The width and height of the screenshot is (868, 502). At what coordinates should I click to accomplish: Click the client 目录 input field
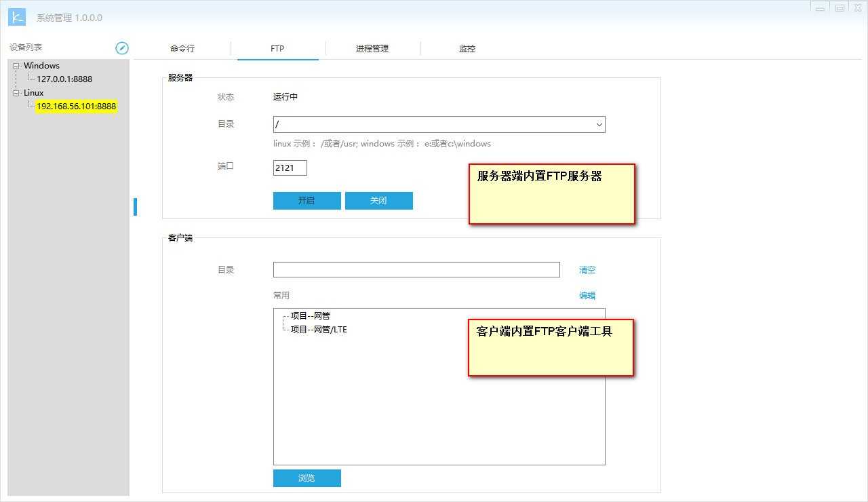(416, 269)
